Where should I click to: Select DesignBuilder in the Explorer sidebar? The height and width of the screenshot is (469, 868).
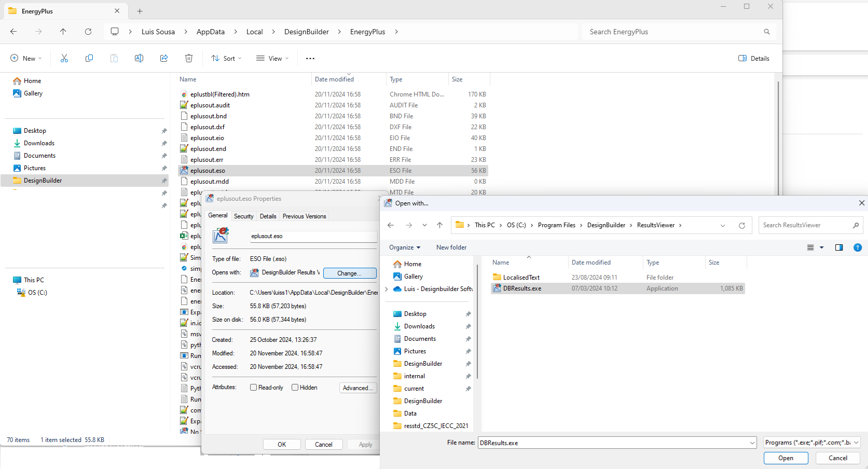pyautogui.click(x=85, y=181)
